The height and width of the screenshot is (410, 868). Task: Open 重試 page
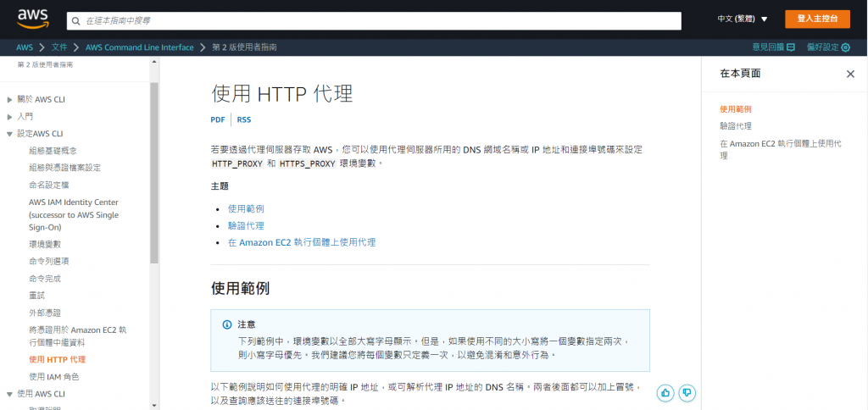[36, 296]
